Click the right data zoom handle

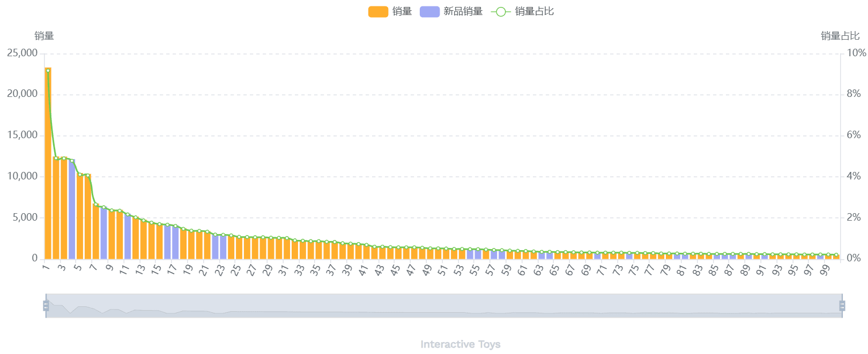point(842,306)
